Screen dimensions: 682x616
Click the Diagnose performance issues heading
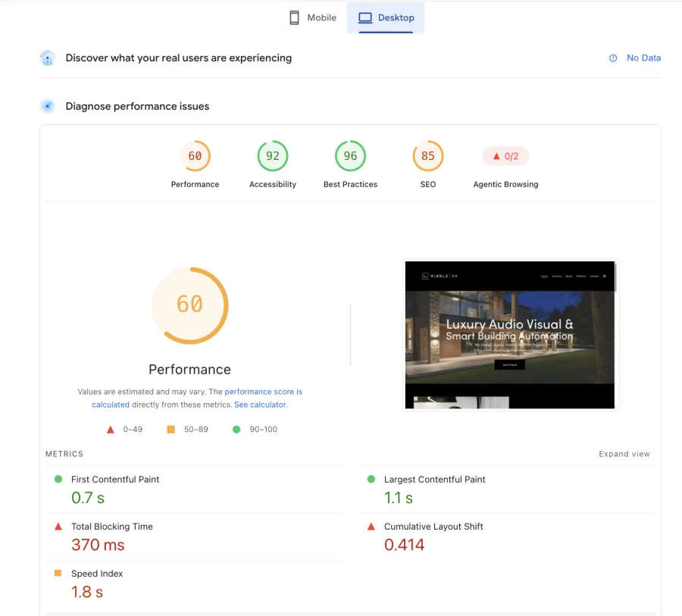coord(137,106)
